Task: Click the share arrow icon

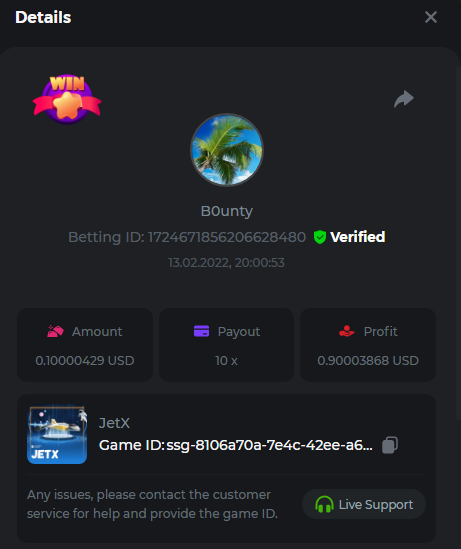Action: point(404,99)
